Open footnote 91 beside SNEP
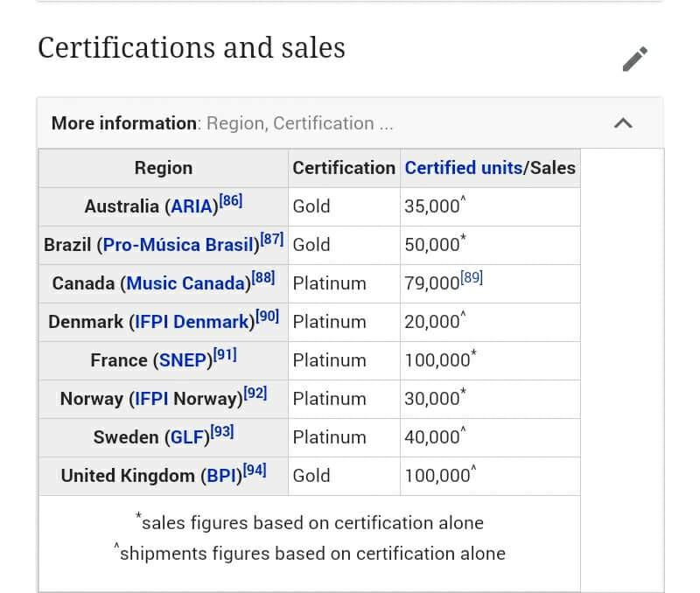The image size is (700, 593). click(225, 354)
